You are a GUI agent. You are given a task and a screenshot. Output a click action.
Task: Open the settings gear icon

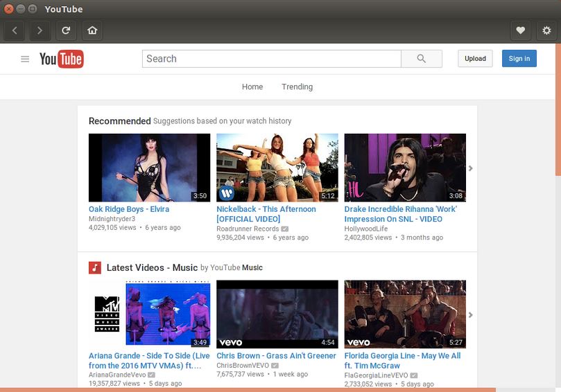[546, 30]
